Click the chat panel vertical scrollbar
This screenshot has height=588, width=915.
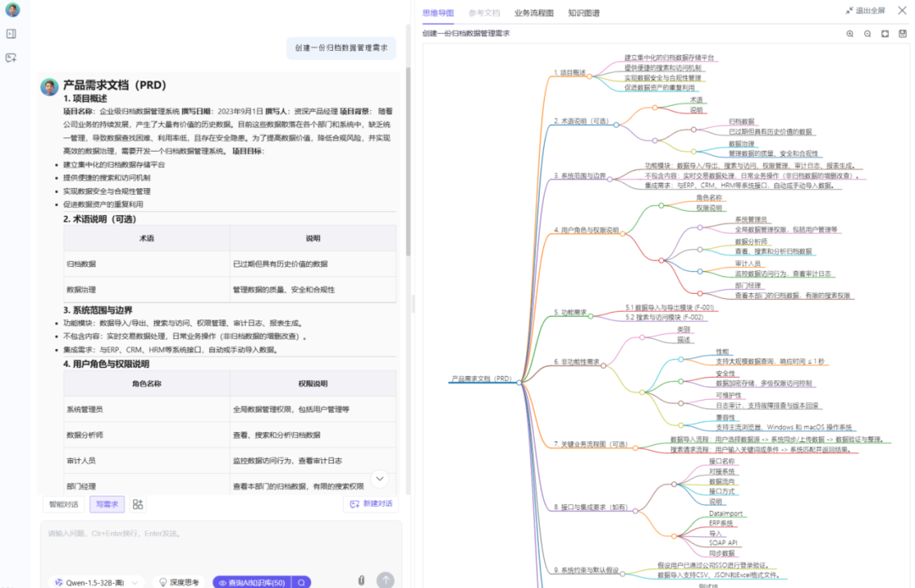tap(408, 162)
